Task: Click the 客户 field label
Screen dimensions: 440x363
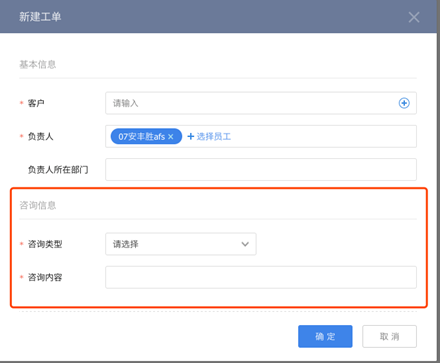Action: 36,103
